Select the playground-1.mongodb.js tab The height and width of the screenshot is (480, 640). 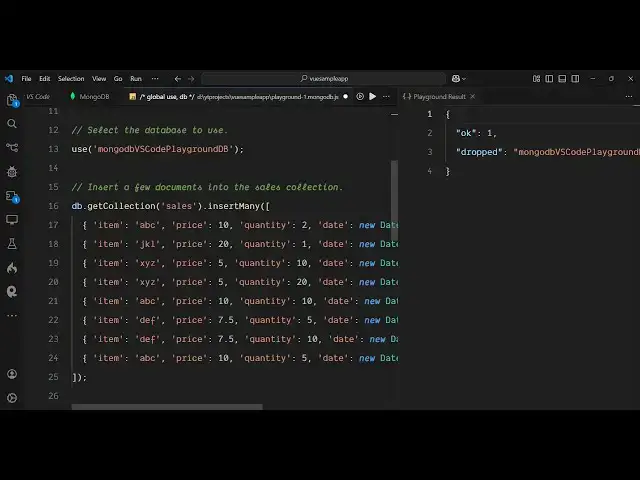pos(239,97)
